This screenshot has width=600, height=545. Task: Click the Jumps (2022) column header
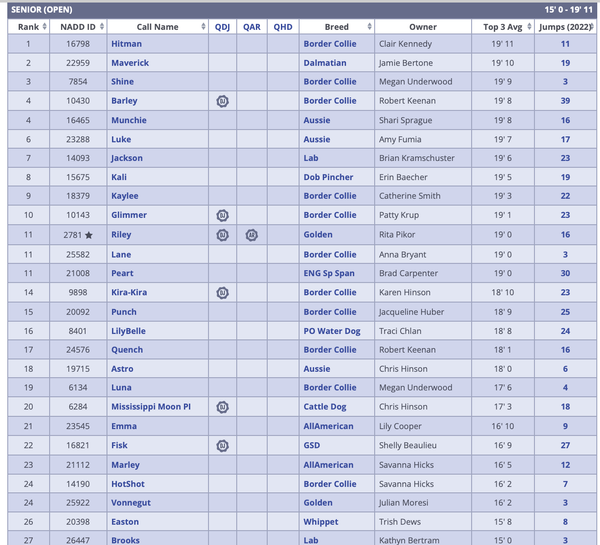click(565, 27)
